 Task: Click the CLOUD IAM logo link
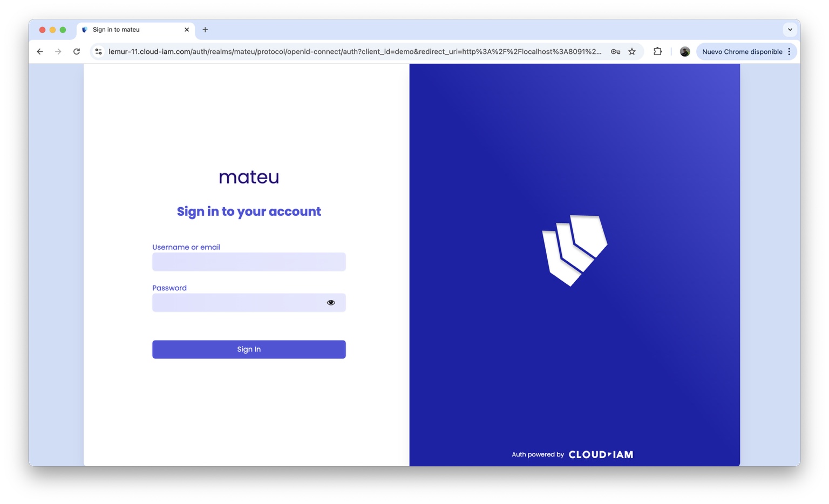coord(600,454)
